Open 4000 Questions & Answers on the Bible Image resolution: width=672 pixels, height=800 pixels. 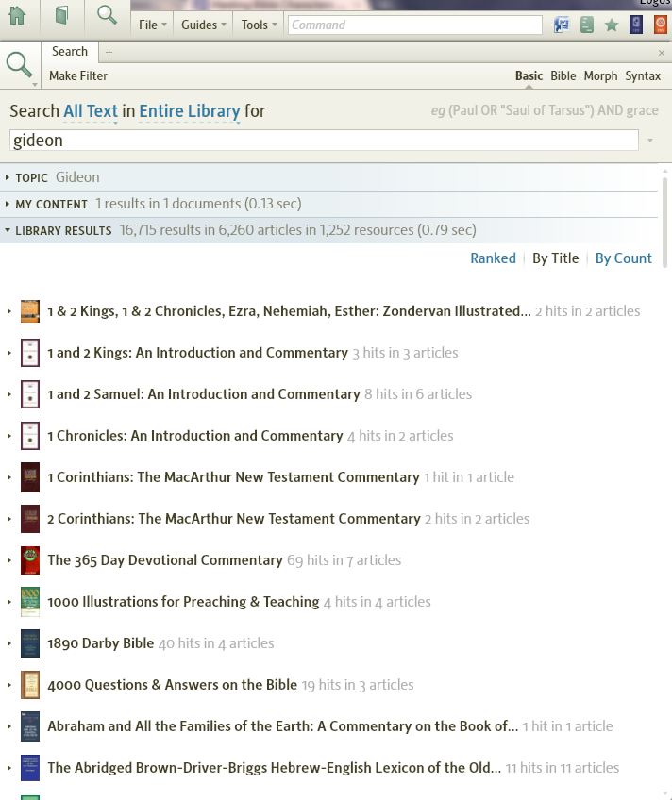[172, 685]
